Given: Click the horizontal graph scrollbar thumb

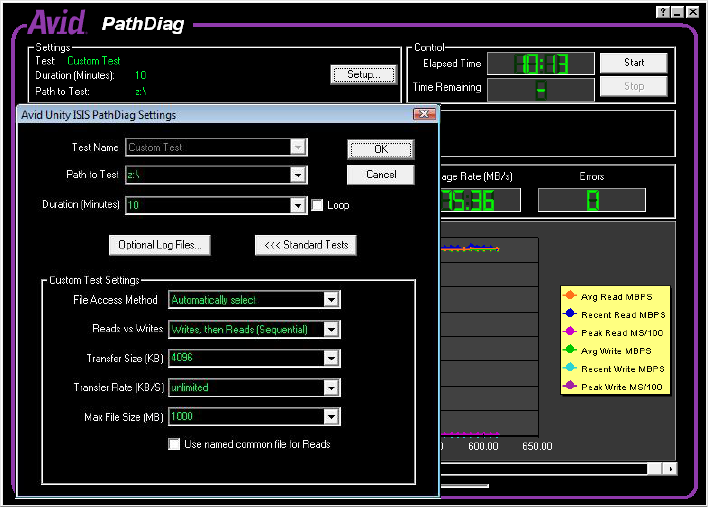Looking at the screenshot, I should (655, 469).
